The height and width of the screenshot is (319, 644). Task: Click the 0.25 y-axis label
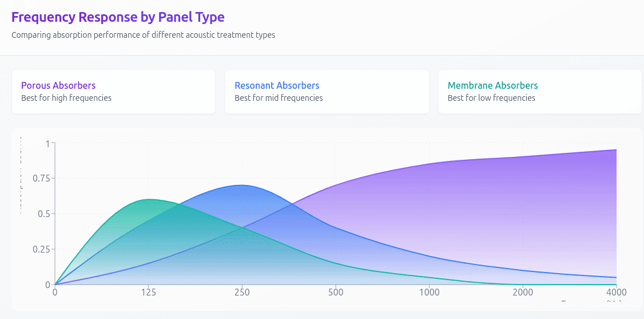pyautogui.click(x=40, y=249)
